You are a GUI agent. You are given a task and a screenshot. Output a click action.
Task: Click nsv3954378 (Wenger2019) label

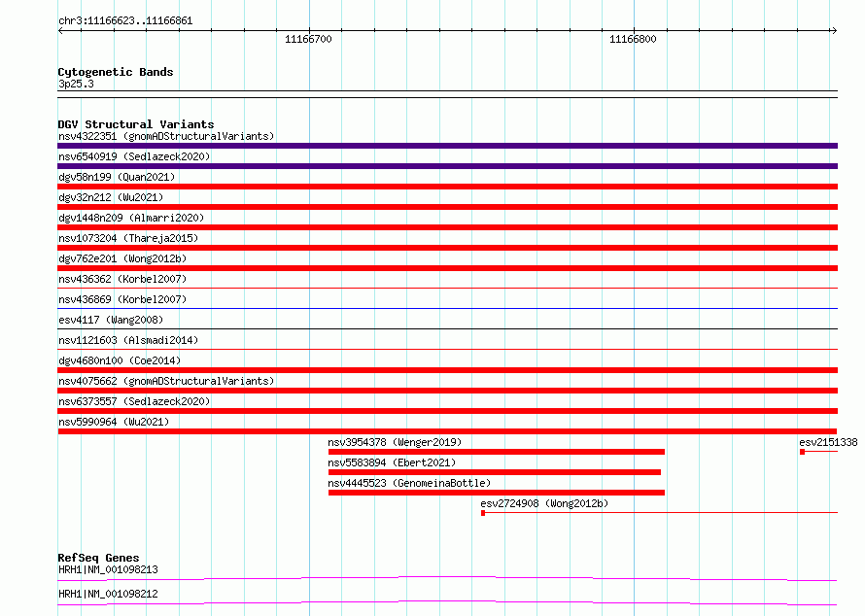pyautogui.click(x=395, y=442)
